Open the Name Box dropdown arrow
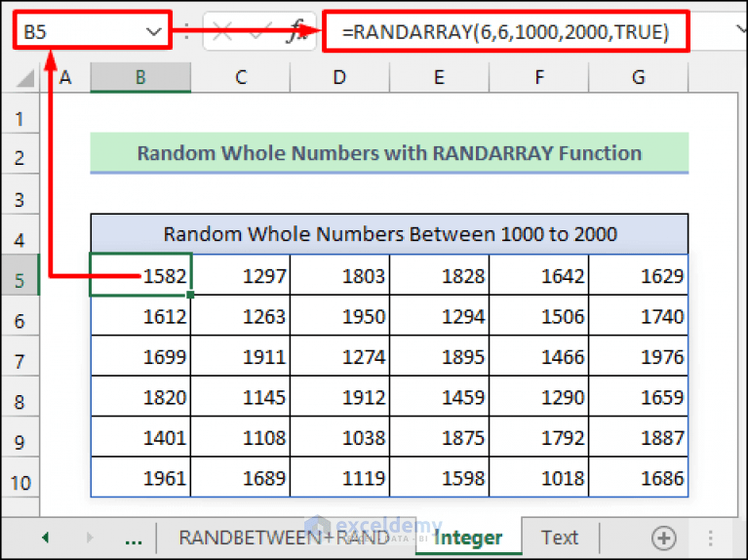Viewport: 748px width, 560px height. (x=153, y=32)
